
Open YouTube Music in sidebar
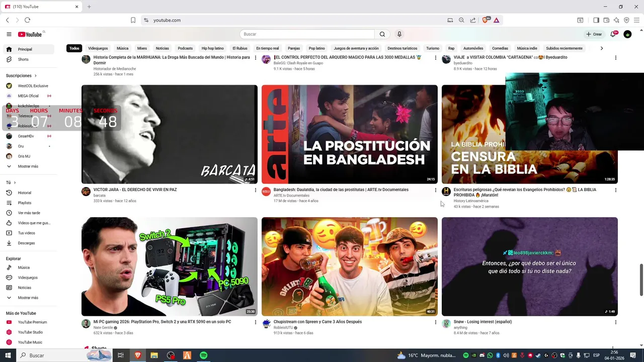click(30, 342)
